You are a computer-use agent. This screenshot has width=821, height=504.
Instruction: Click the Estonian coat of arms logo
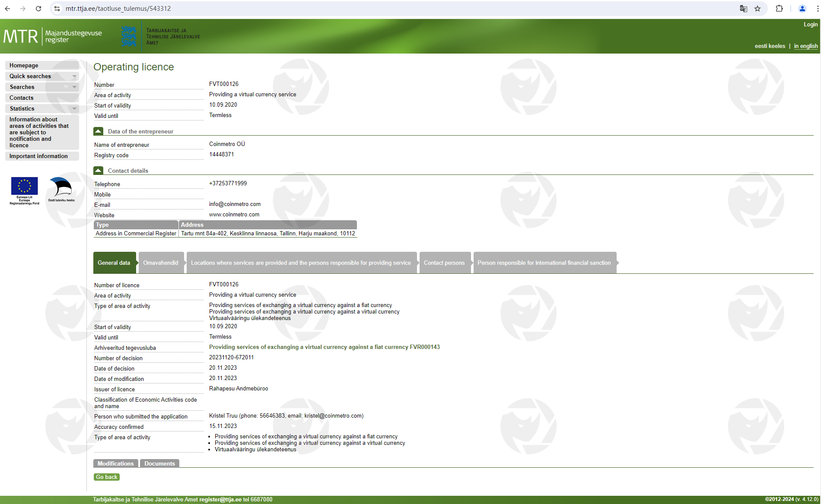point(129,36)
